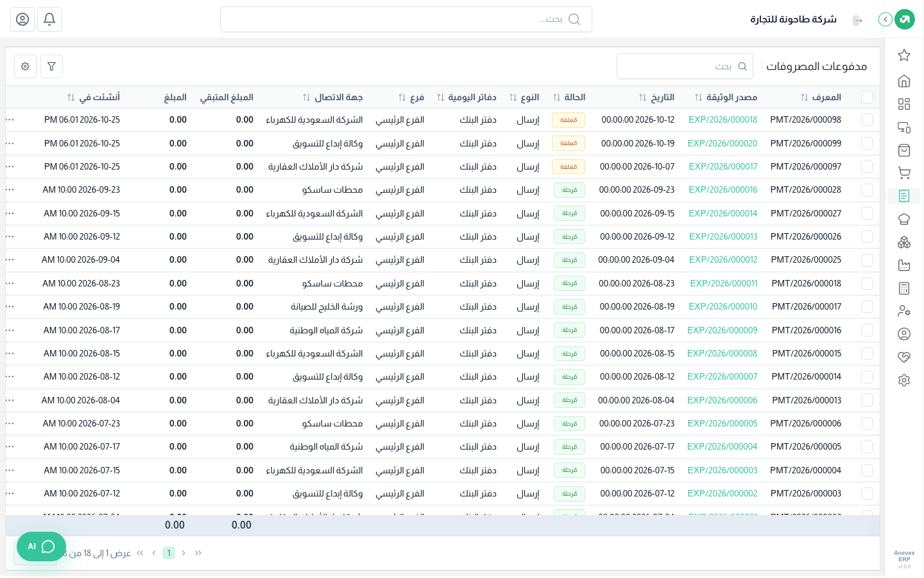Sort by the مصدر الوثيقة column
The width and height of the screenshot is (924, 578).
pyautogui.click(x=699, y=98)
